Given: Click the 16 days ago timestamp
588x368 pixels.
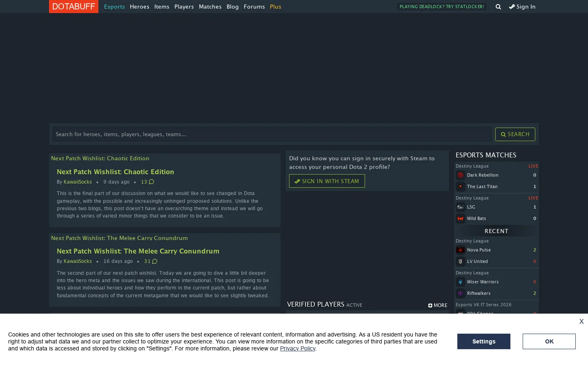Looking at the screenshot, I should click(118, 261).
